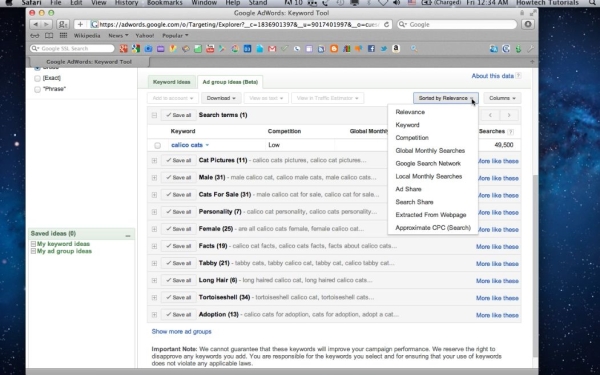
Task: Expand the Cat Pictures (11) ad group
Action: click(x=154, y=161)
